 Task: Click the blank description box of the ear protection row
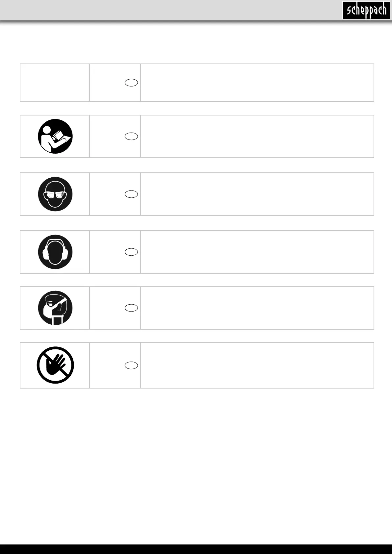point(257,252)
